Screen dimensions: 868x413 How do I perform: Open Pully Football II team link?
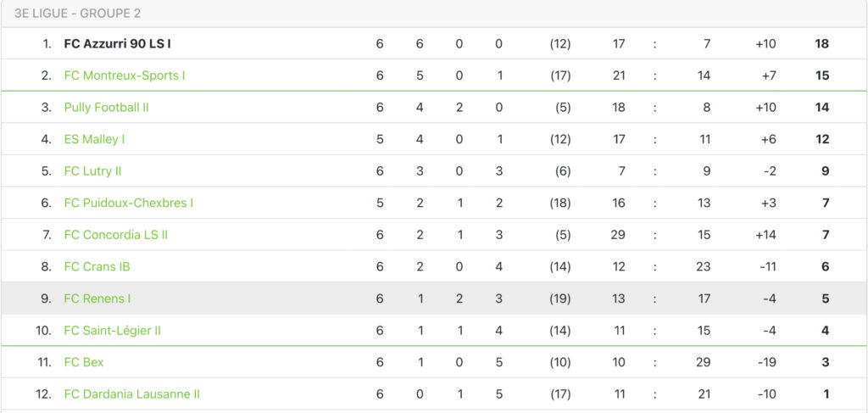(107, 108)
